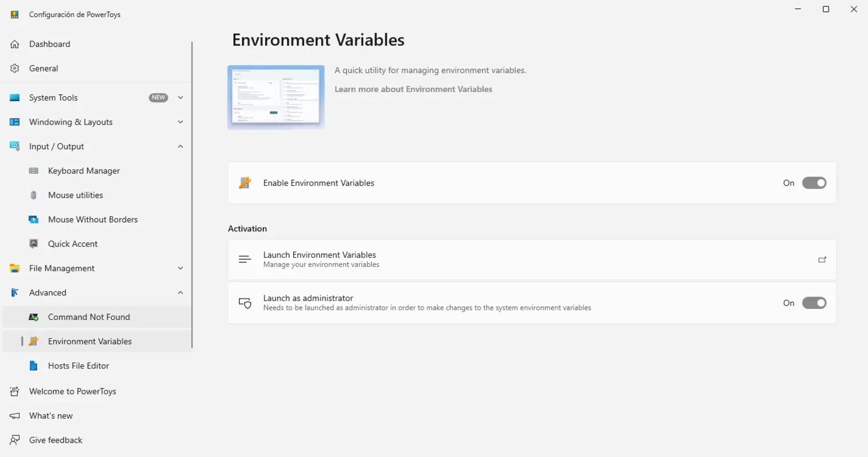The image size is (868, 457).
Task: Select Mouse utilities in the sidebar
Action: (96, 195)
